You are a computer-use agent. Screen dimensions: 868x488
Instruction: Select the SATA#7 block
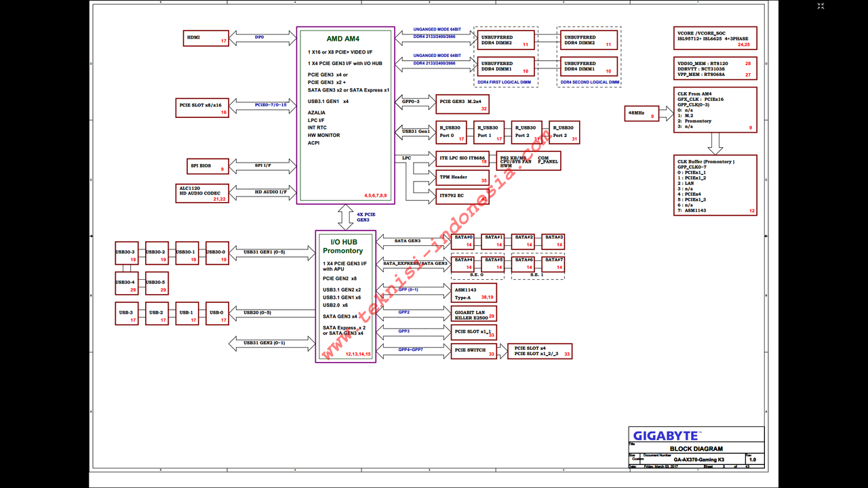pyautogui.click(x=553, y=264)
